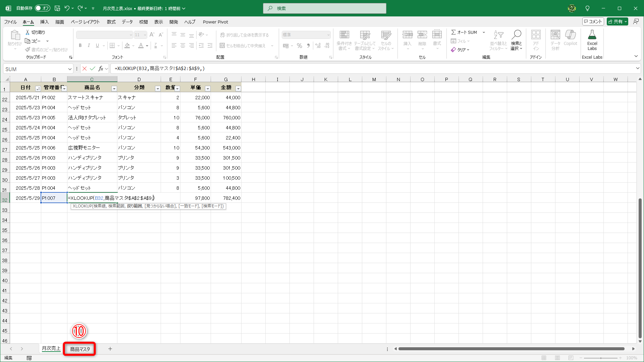Switch to 商品マスタ sheet tab

(80, 349)
